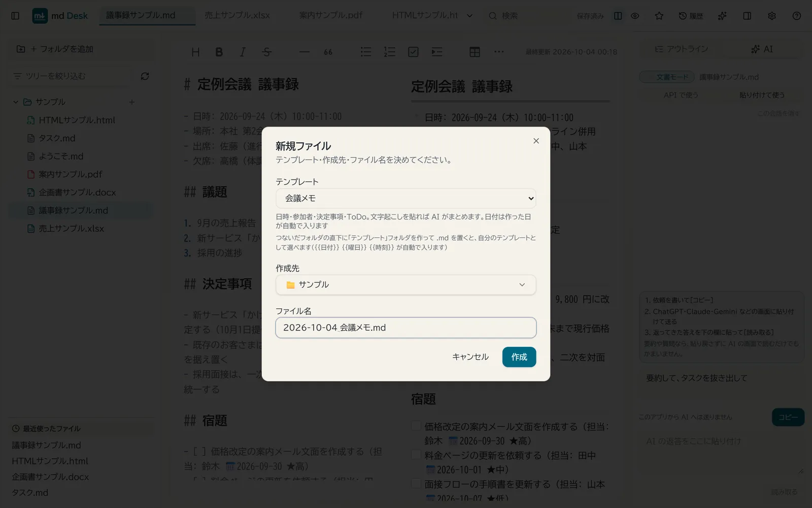
Task: Refresh the file tree
Action: (145, 76)
